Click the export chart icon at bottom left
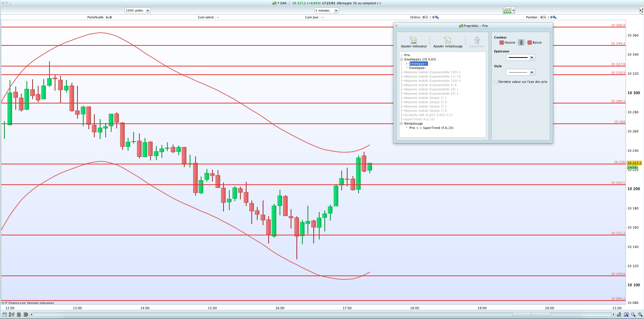The width and height of the screenshot is (644, 319). point(5,314)
